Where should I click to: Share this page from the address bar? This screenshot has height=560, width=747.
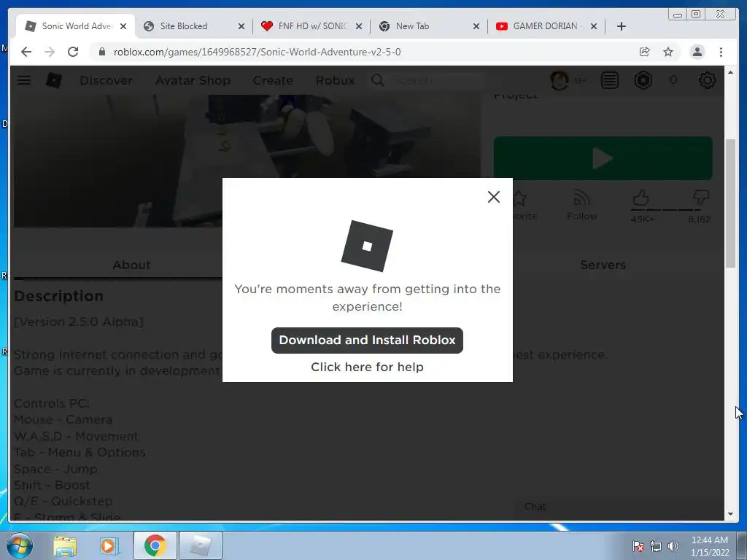coord(645,52)
